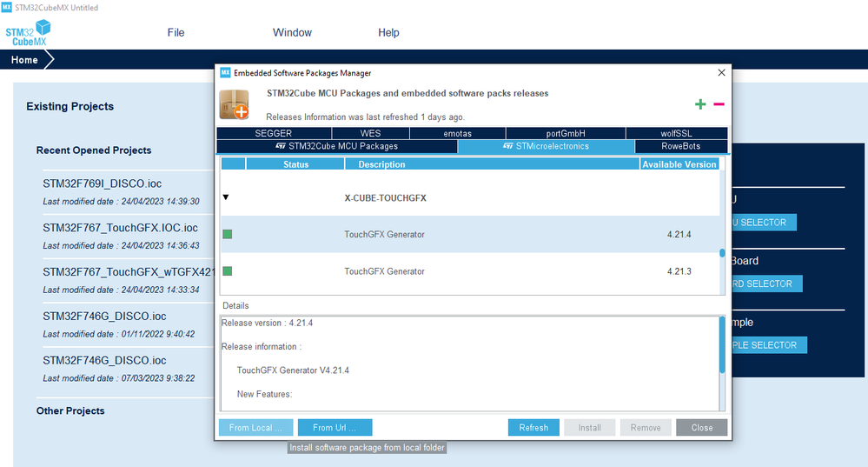Click the package list scrollbar thumb
The height and width of the screenshot is (467, 868).
tap(722, 253)
